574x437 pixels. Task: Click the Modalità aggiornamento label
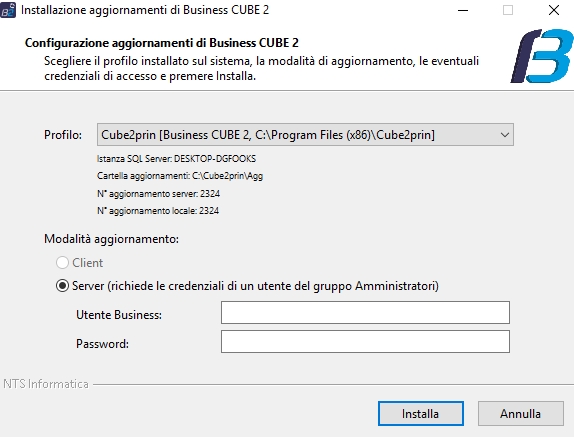point(111,239)
